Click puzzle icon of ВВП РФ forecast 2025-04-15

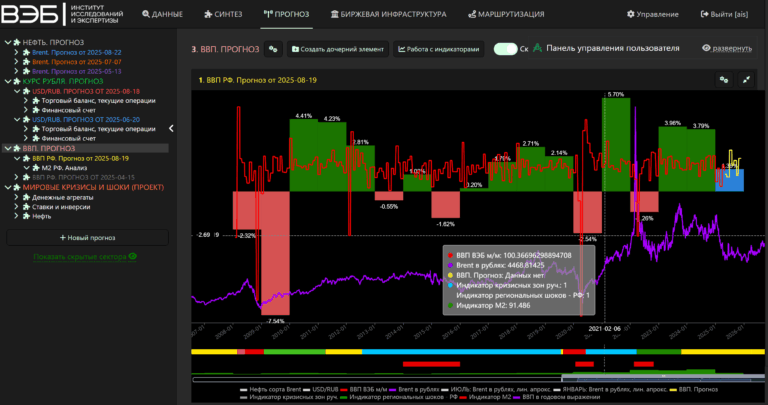[x=26, y=177]
